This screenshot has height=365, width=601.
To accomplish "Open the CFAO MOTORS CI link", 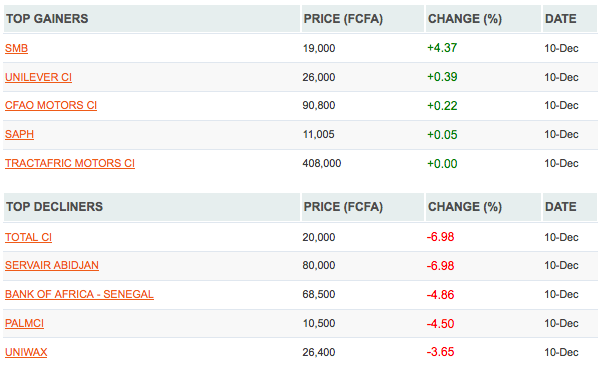I will (51, 105).
